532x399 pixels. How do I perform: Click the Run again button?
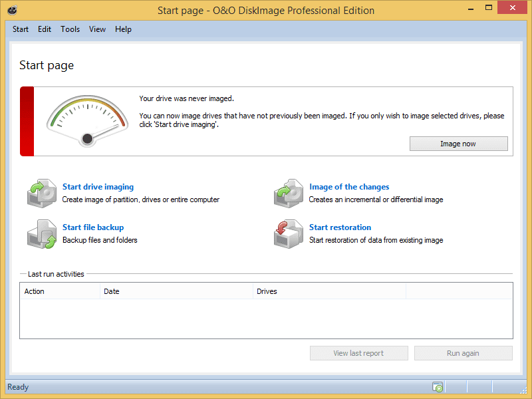pos(463,353)
